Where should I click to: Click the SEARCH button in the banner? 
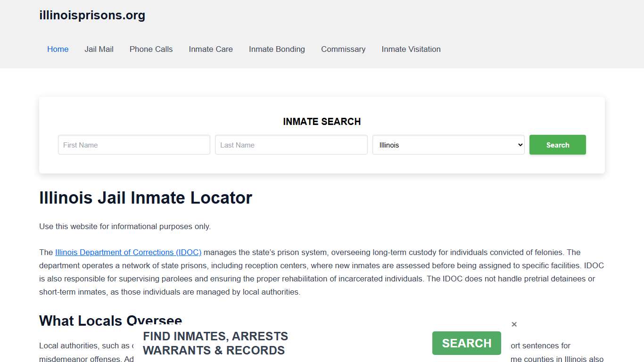point(466,343)
